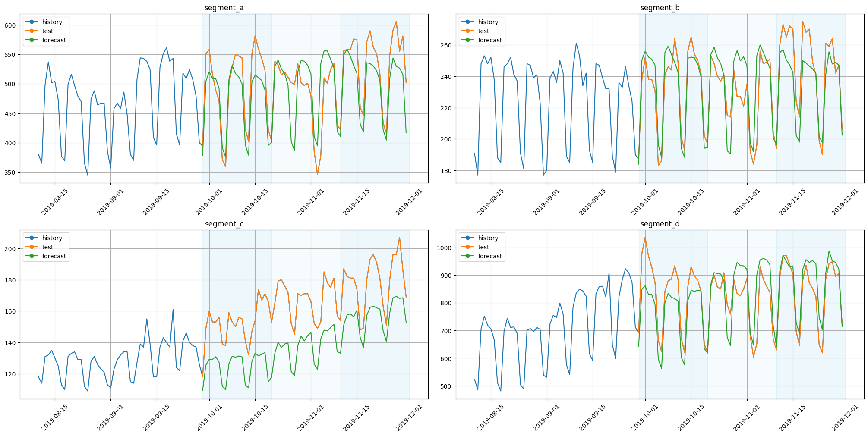Click 2019-11-15 x-axis label in segment_b
The height and width of the screenshot is (436, 868).
coord(792,201)
